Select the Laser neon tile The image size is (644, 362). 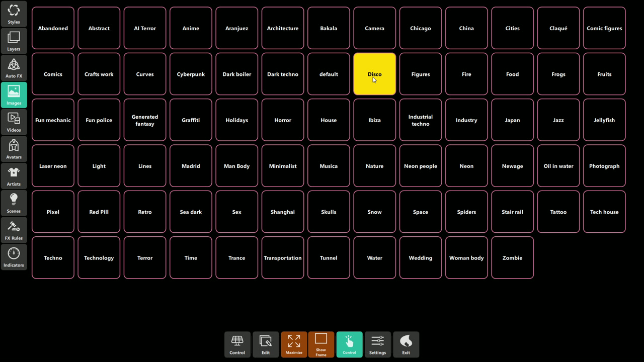(x=53, y=166)
